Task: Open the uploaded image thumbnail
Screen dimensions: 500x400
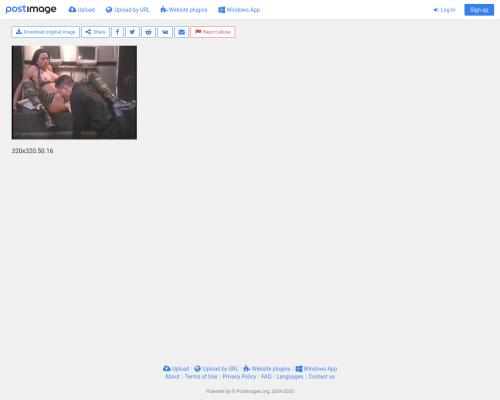Action: click(x=74, y=92)
